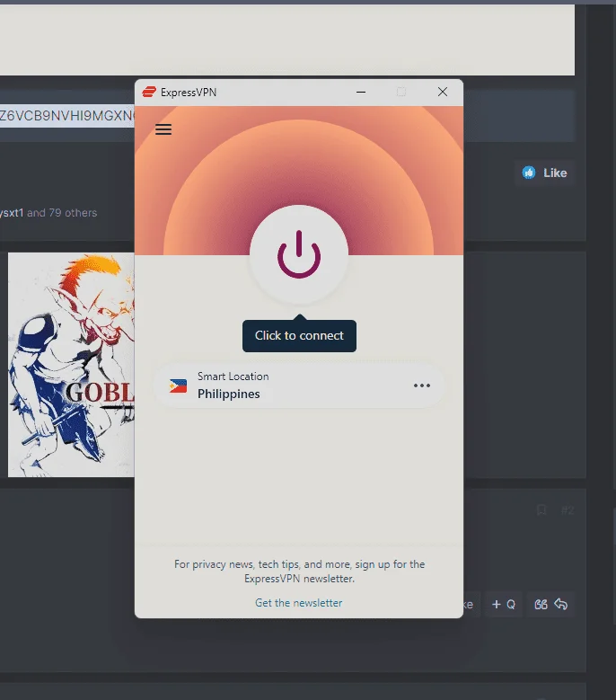The image size is (616, 700).
Task: Click the Get the newsletter link
Action: (x=299, y=603)
